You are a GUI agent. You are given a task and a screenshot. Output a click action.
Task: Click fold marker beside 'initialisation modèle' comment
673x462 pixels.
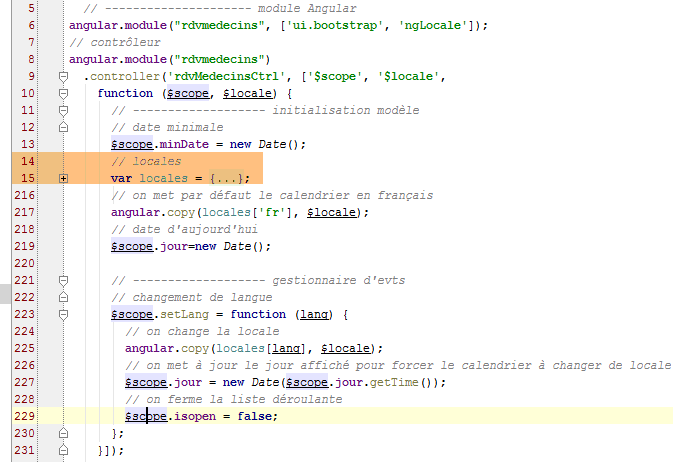pos(63,110)
